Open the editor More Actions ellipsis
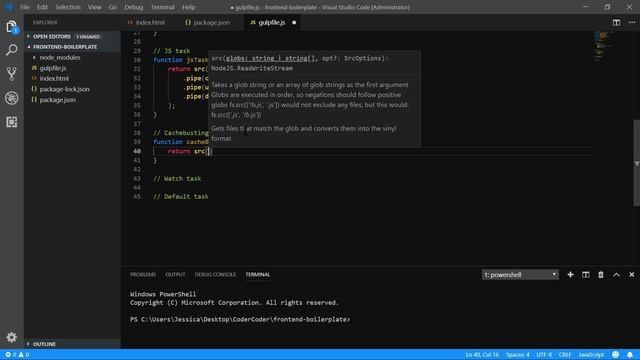Screen dimensions: 640x360 (632, 22)
